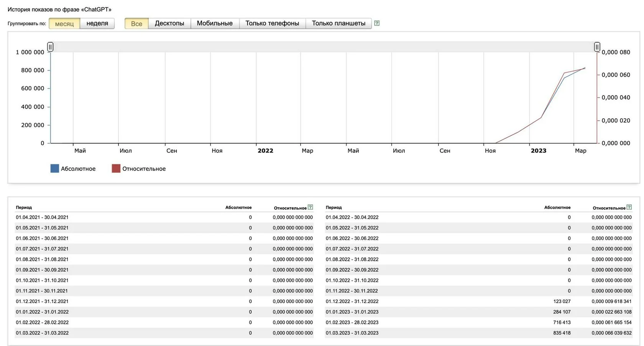Click relative value 0,000 066 039 632
The height and width of the screenshot is (346, 644).
(611, 333)
